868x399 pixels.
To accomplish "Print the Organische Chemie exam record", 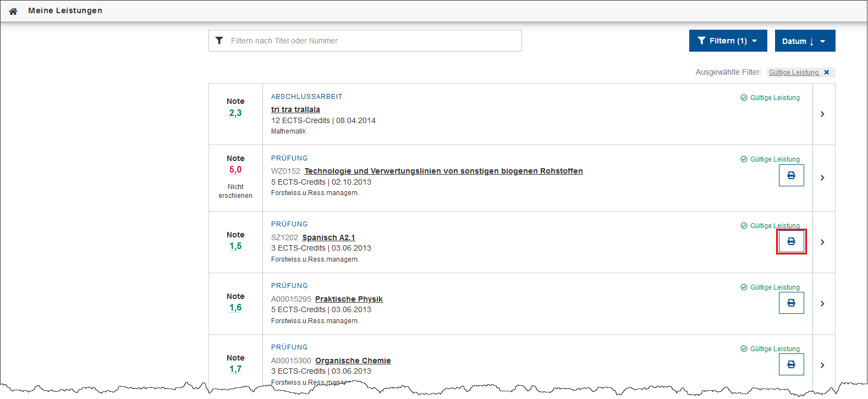I will tap(791, 364).
